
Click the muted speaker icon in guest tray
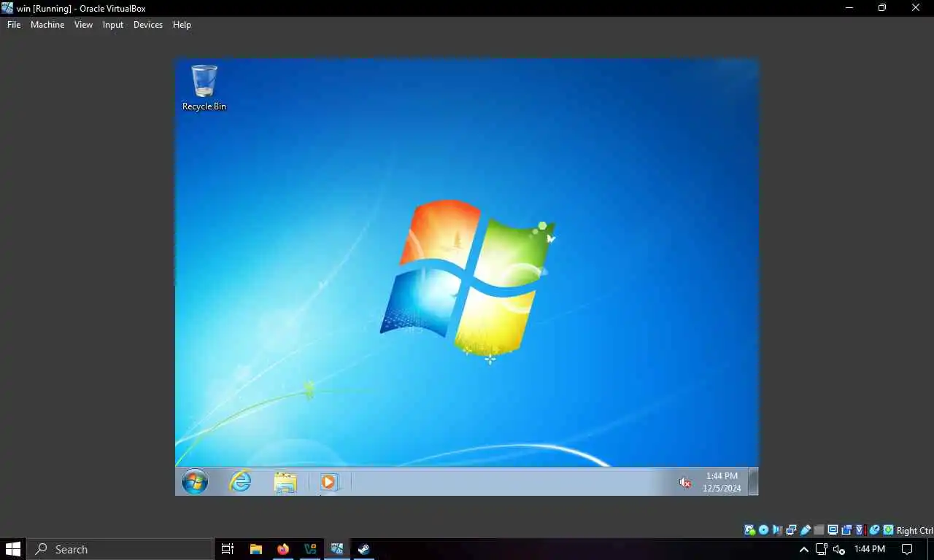(x=684, y=483)
